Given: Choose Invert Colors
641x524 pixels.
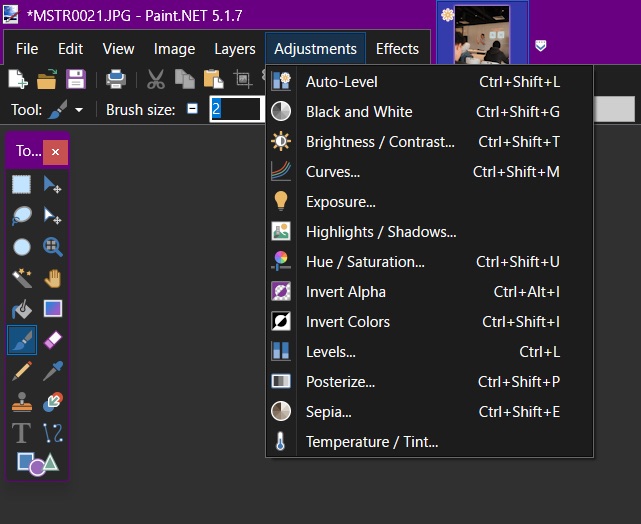Looking at the screenshot, I should pyautogui.click(x=429, y=322).
